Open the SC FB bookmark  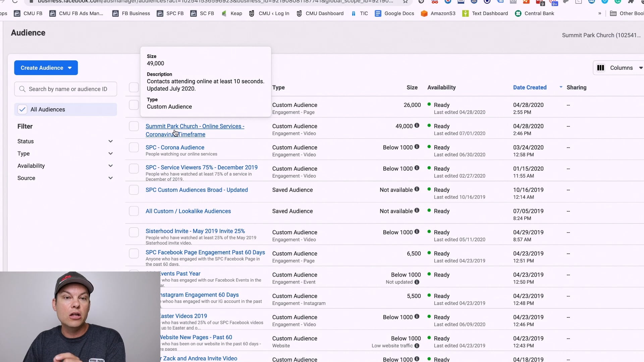tap(202, 13)
